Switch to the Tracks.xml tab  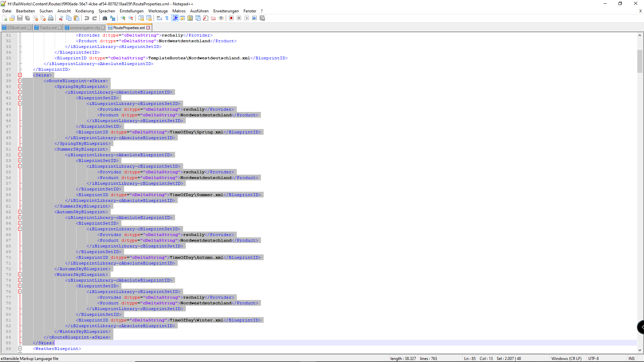(x=48, y=28)
